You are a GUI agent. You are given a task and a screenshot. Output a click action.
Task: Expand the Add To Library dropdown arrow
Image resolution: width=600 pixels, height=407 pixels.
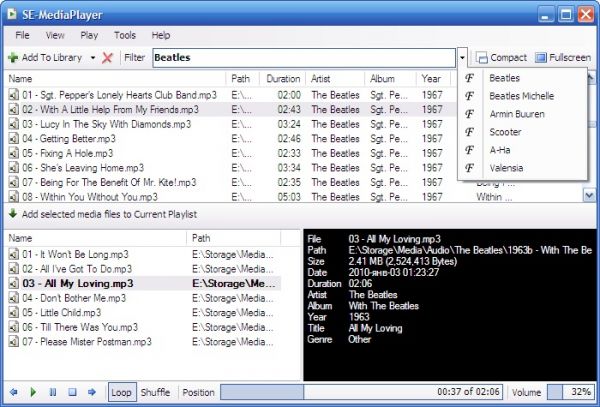pyautogui.click(x=93, y=58)
